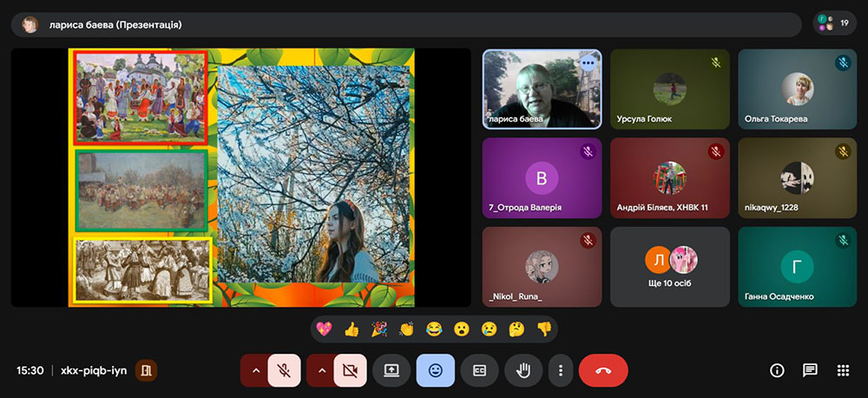Click the Present now screen share button
The width and height of the screenshot is (868, 398).
click(391, 370)
